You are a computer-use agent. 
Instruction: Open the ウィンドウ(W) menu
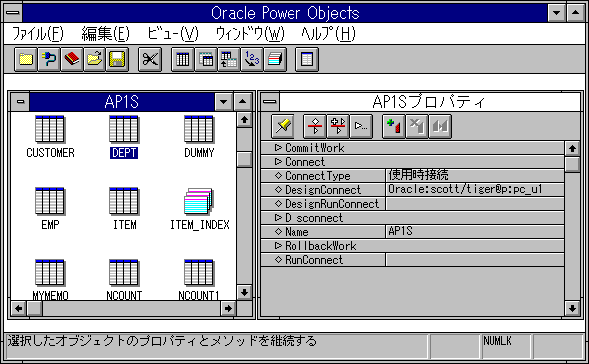250,34
